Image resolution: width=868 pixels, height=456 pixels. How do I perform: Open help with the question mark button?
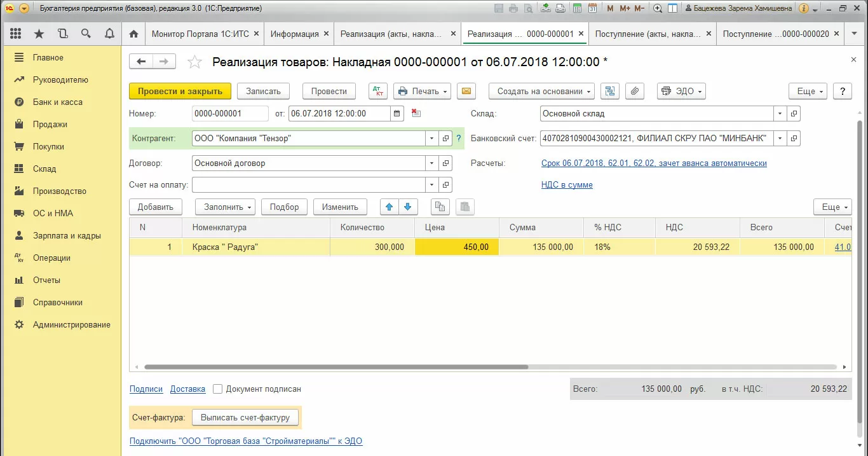coord(842,91)
